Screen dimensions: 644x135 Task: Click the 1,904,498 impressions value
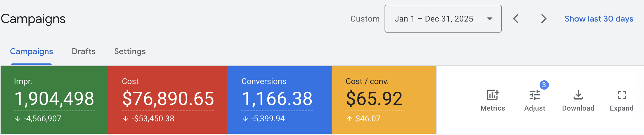click(54, 99)
